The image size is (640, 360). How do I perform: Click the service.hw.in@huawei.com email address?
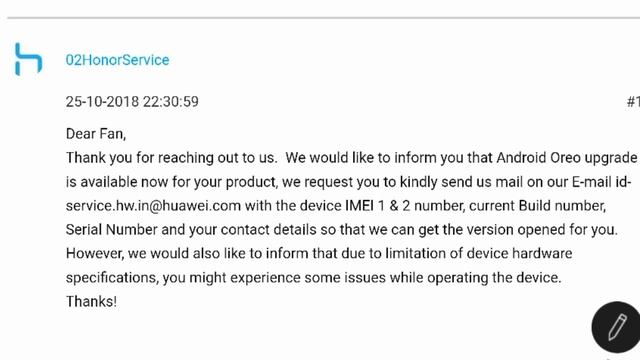[153, 205]
